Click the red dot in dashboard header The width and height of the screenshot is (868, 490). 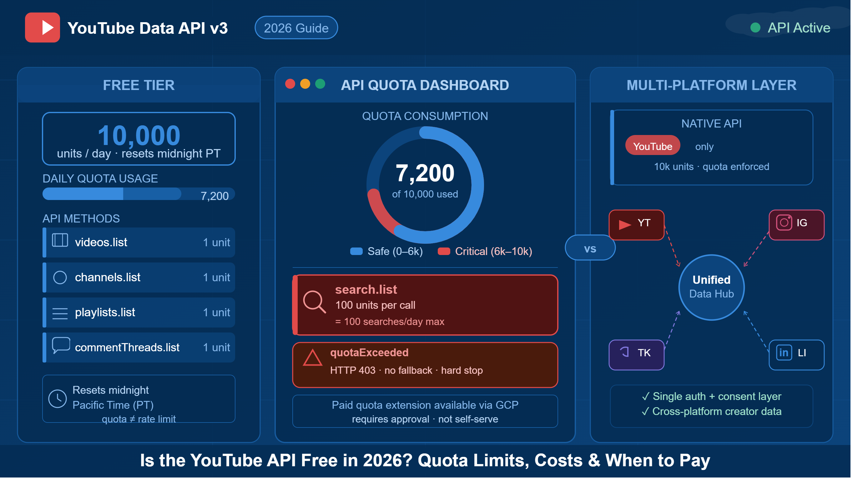[x=290, y=84]
